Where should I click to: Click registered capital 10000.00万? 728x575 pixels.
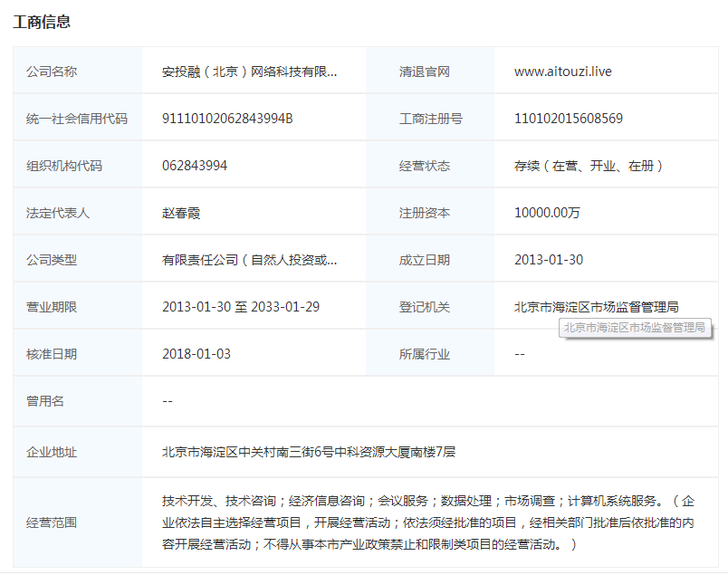point(548,213)
